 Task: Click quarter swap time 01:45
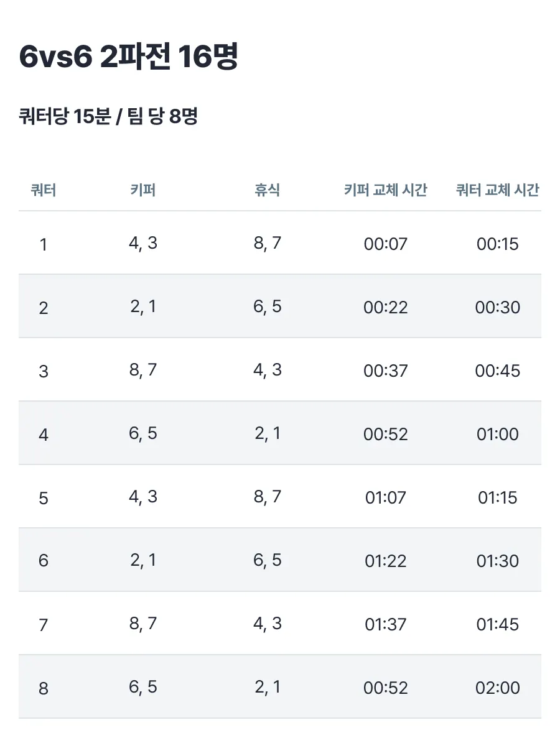498,625
